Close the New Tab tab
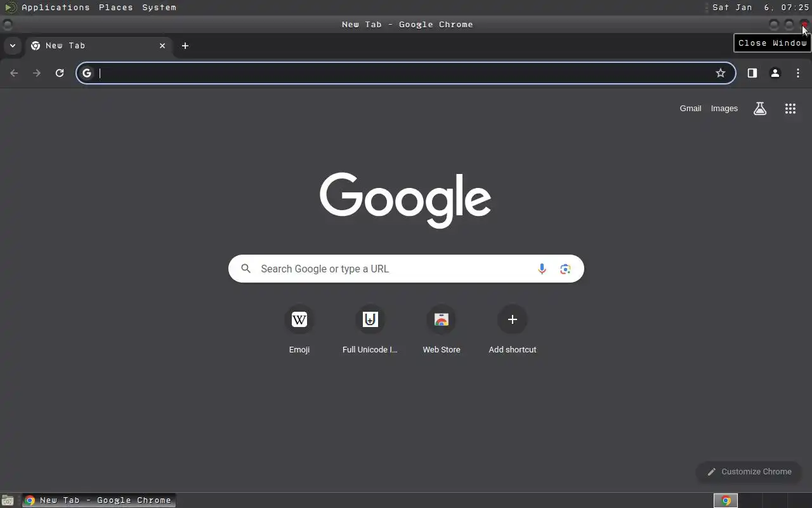 point(162,46)
